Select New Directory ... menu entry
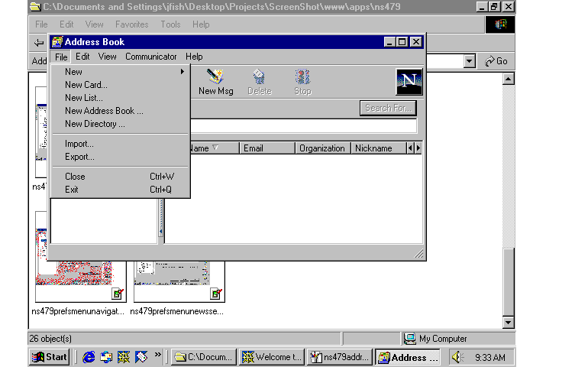Screen dimensions: 588x367 (121, 124)
